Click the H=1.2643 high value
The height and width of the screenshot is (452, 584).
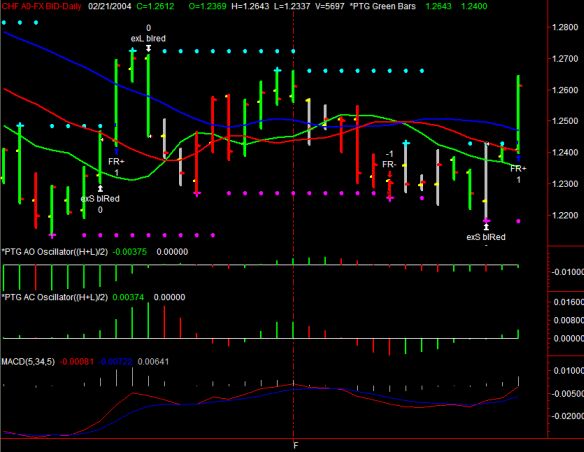250,6
